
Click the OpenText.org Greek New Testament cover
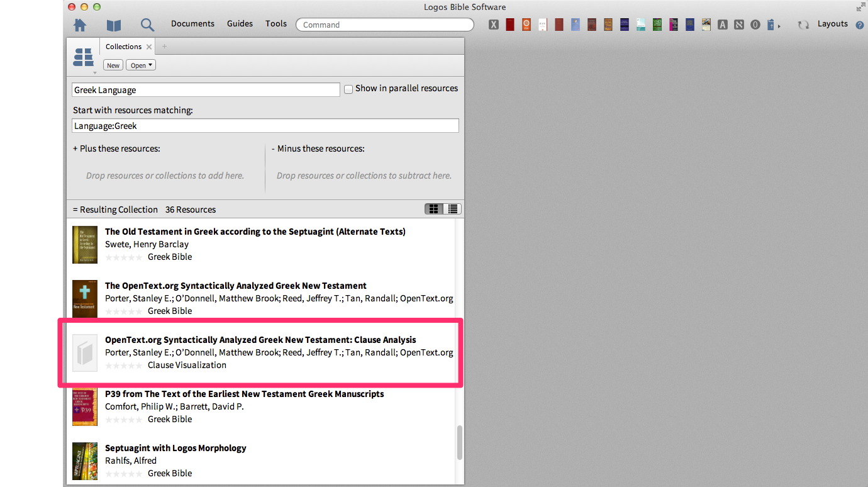[85, 299]
